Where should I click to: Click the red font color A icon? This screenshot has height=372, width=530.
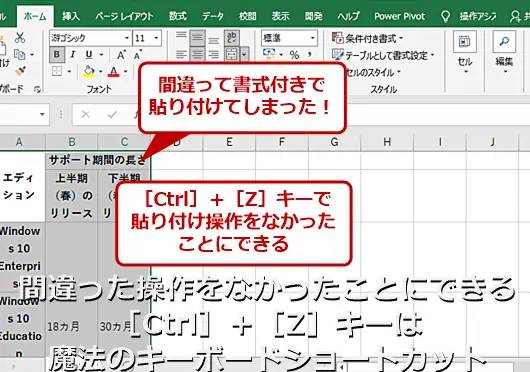pos(114,71)
